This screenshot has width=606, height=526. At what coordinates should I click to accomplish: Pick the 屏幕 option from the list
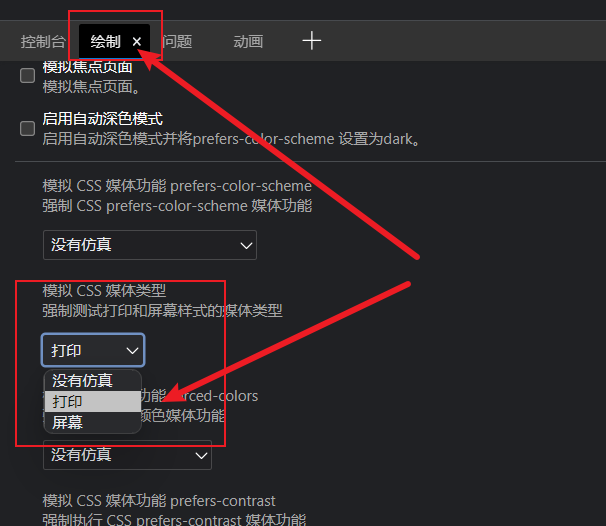(x=93, y=422)
